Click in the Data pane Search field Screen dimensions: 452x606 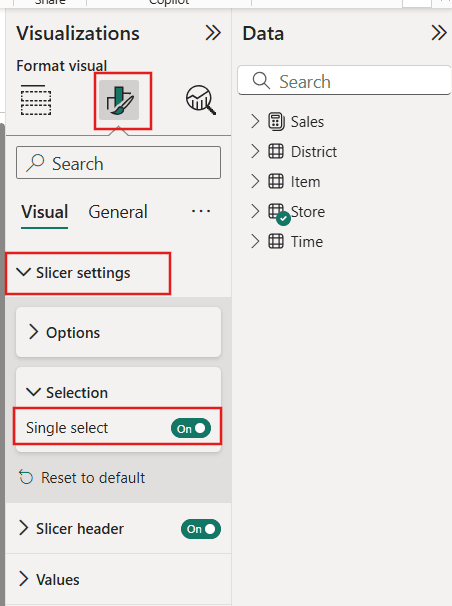344,80
